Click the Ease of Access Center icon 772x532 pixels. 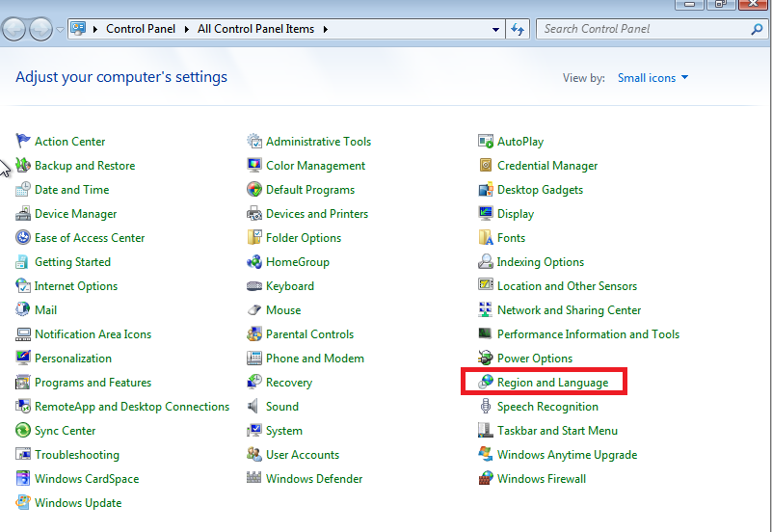(x=24, y=238)
